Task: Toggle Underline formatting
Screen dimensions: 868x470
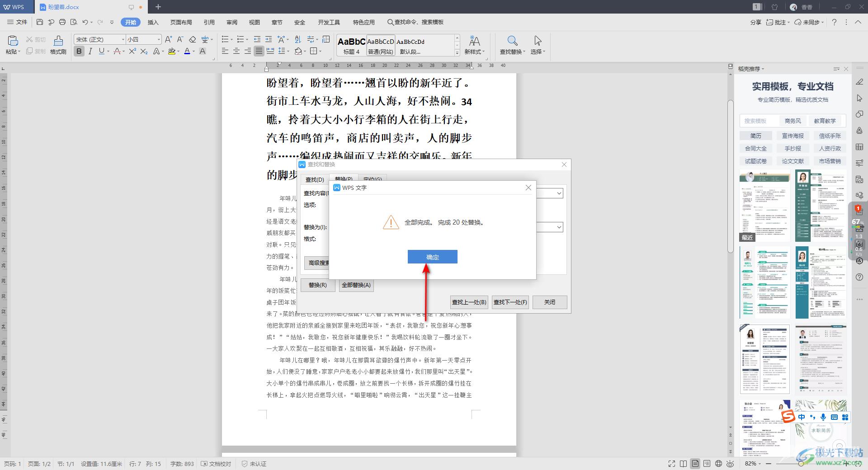Action: (101, 51)
